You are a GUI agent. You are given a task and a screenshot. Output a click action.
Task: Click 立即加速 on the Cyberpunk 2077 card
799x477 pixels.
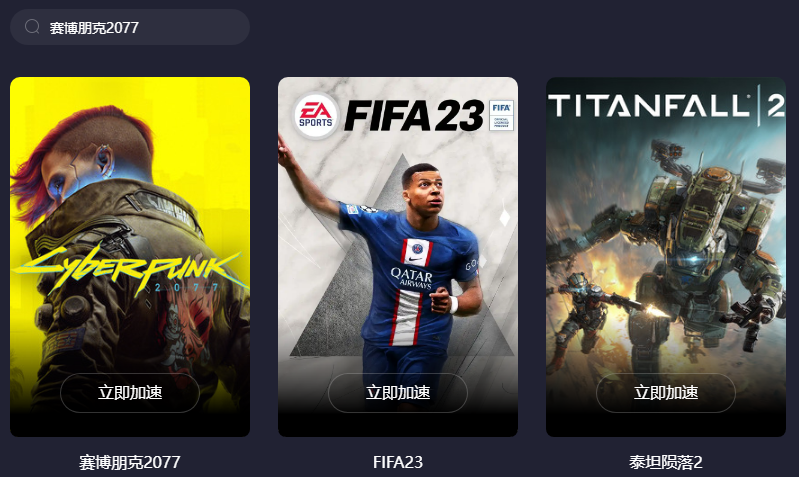coord(130,392)
